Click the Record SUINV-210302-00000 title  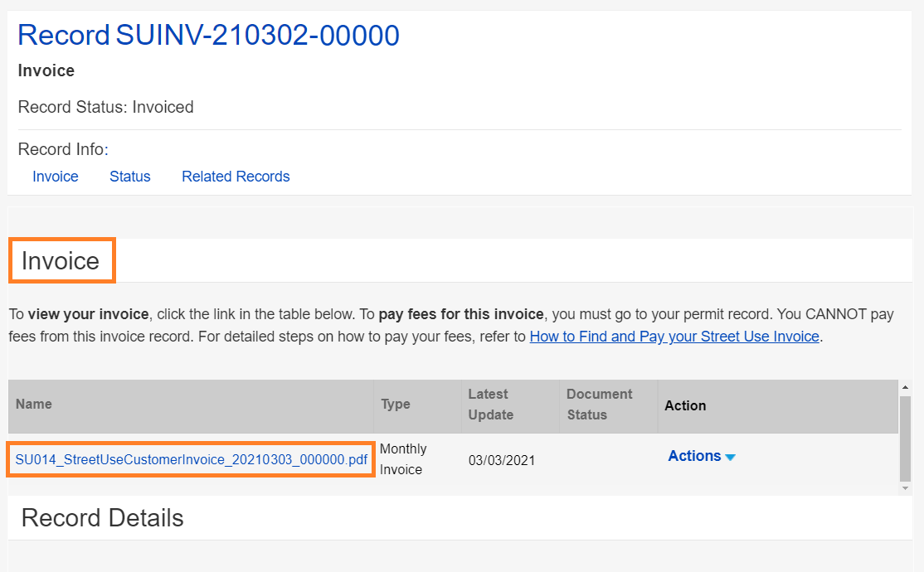pos(208,36)
